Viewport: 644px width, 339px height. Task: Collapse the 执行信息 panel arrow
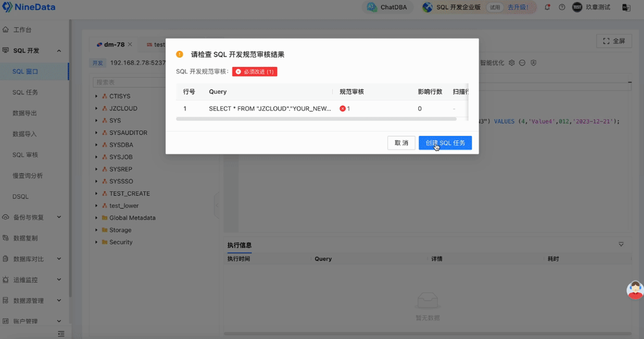(x=621, y=244)
